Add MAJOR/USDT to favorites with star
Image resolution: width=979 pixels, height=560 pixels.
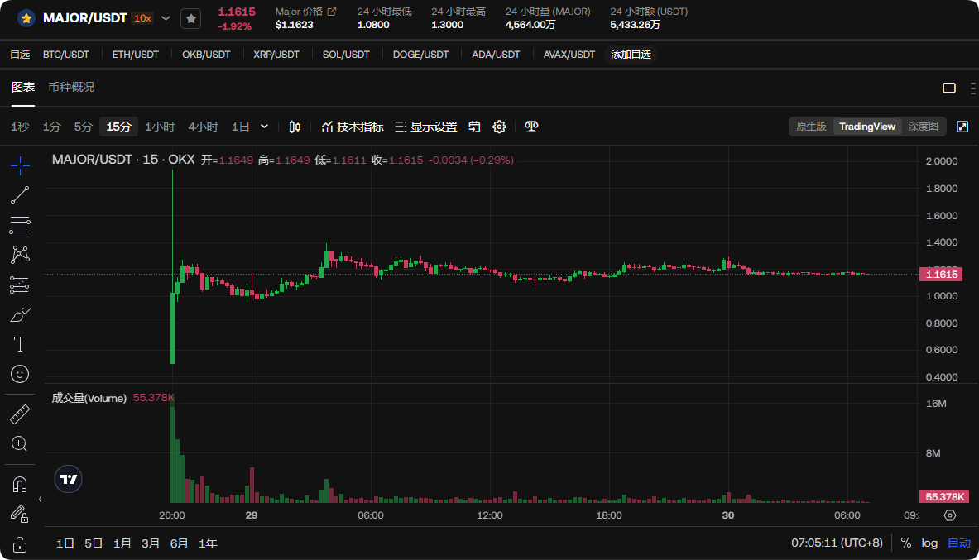[x=190, y=17]
